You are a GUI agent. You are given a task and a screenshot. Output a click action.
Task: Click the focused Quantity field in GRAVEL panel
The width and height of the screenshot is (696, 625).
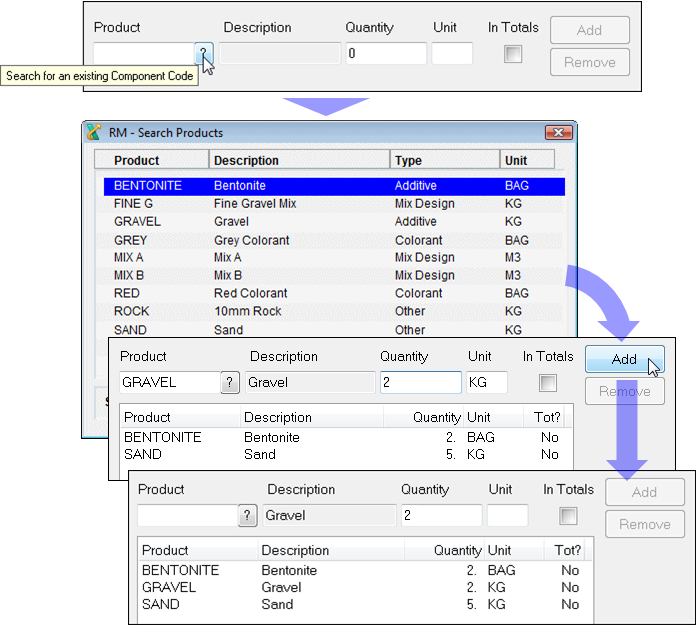pos(421,382)
